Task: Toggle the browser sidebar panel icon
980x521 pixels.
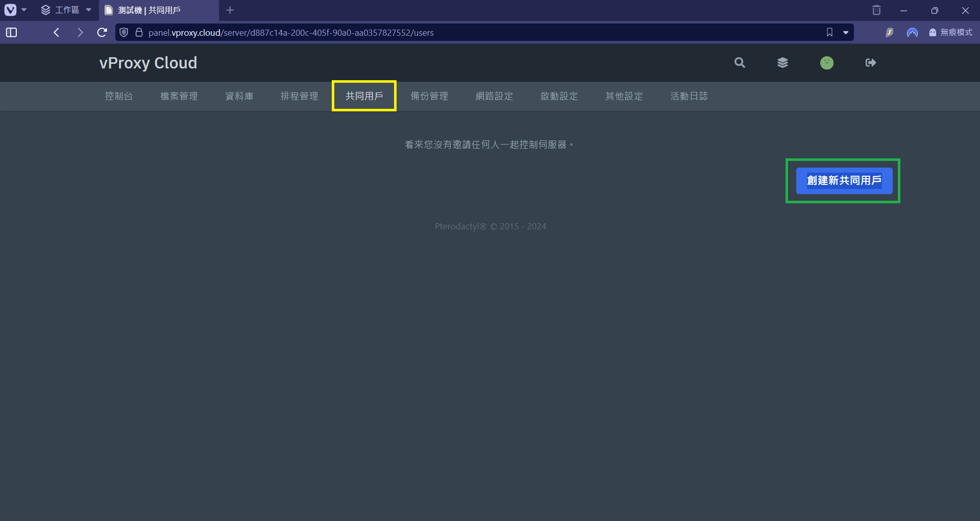Action: (11, 32)
